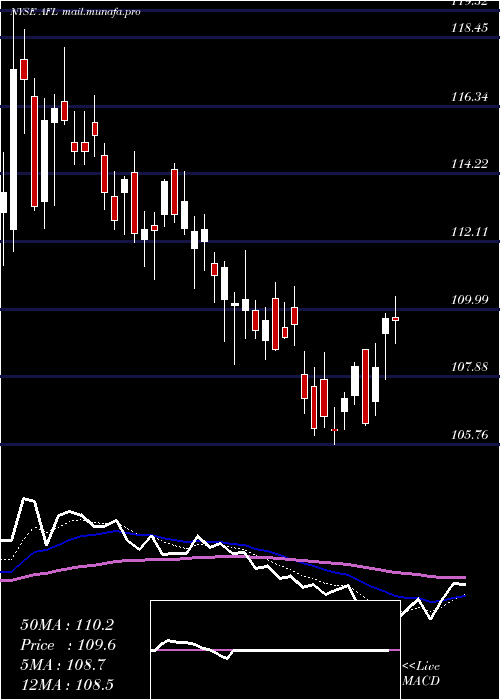Click the 107.88 price level label
Image resolution: width=500 pixels, height=700 pixels.
tap(469, 367)
